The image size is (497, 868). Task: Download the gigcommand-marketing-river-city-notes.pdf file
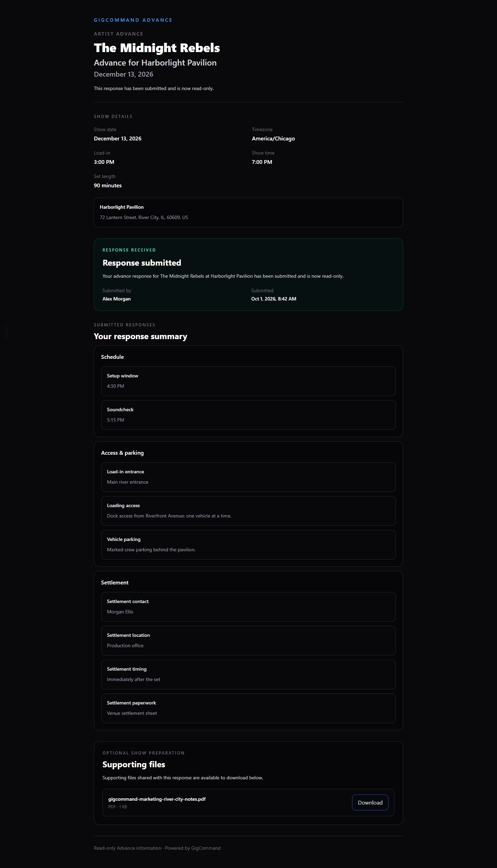click(x=370, y=802)
